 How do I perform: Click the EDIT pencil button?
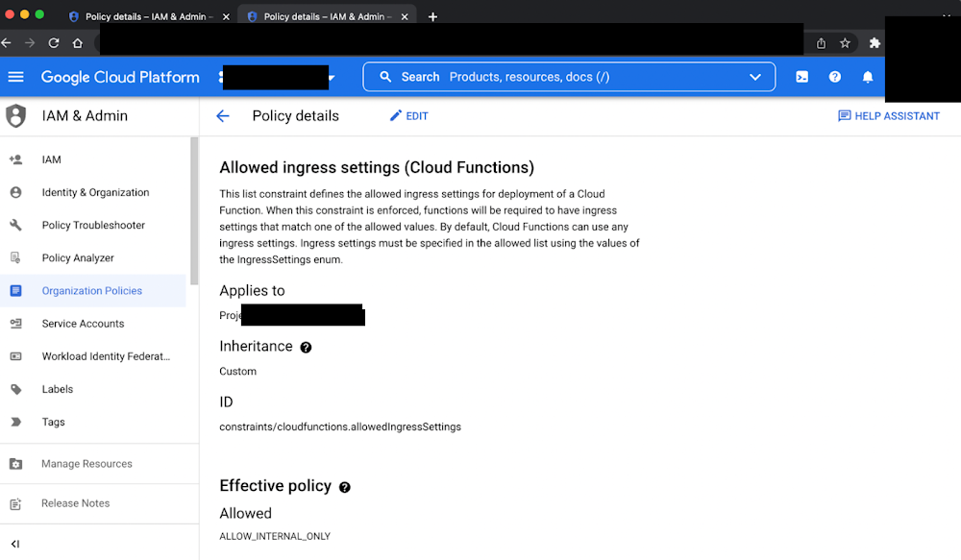tap(408, 116)
